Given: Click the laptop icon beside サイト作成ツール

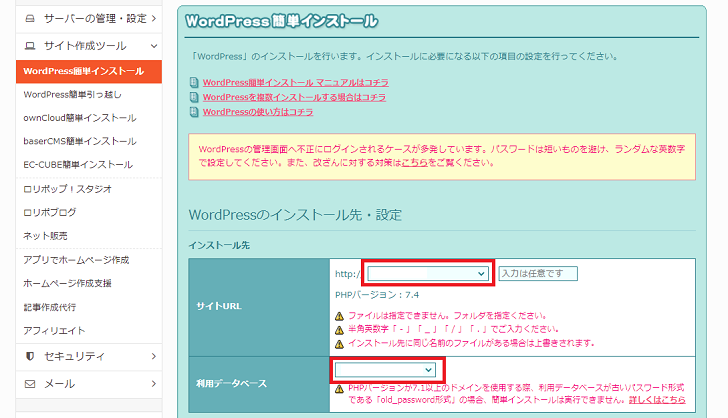Looking at the screenshot, I should click(30, 46).
